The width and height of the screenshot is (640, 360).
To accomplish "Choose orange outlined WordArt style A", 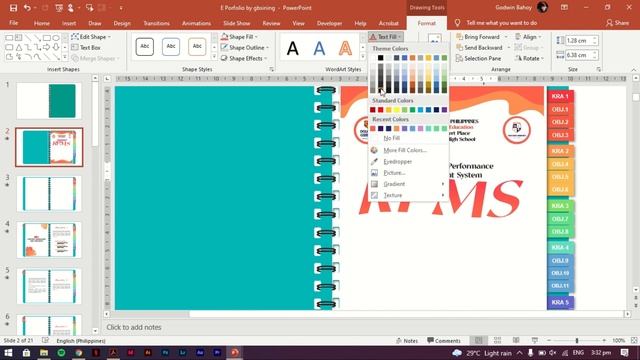I will 345,48.
